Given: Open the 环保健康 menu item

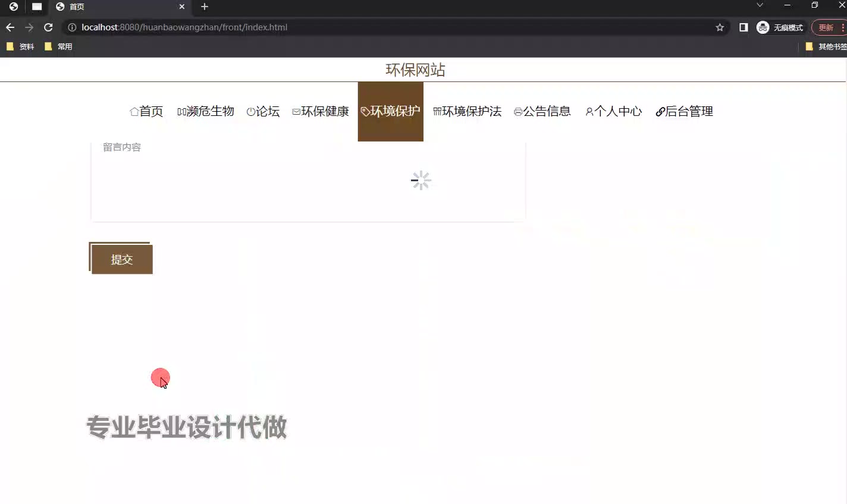Looking at the screenshot, I should pyautogui.click(x=321, y=112).
